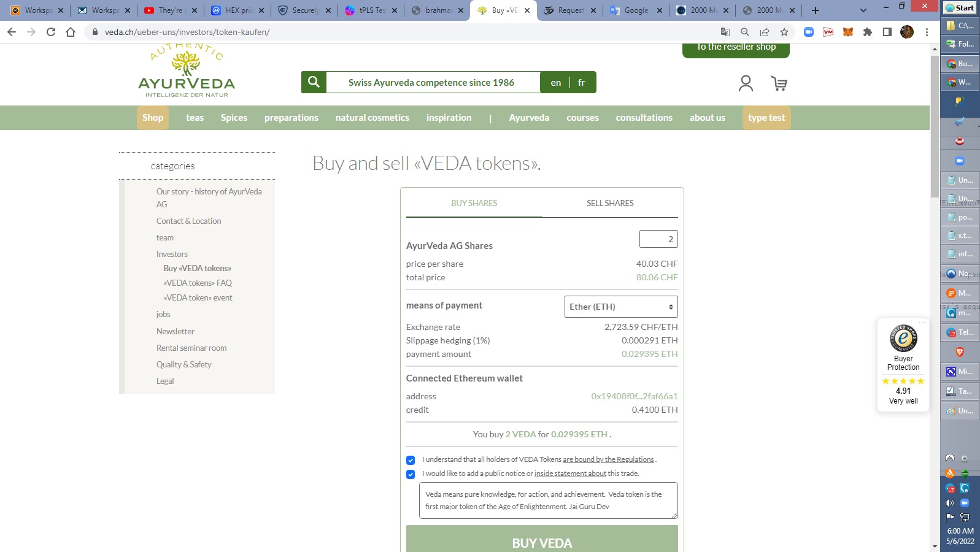Open the Chrome profile avatar
The height and width of the screenshot is (552, 980).
click(907, 32)
